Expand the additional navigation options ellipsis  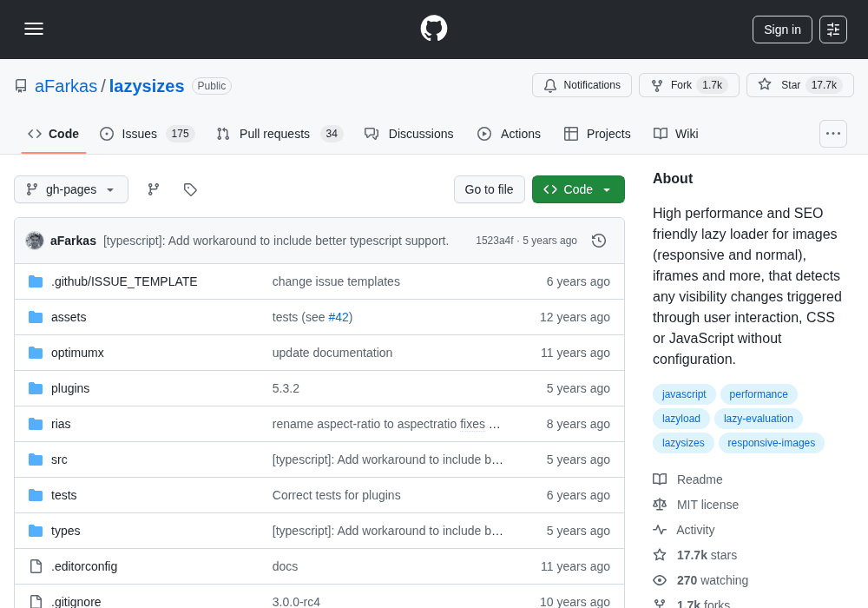[833, 134]
